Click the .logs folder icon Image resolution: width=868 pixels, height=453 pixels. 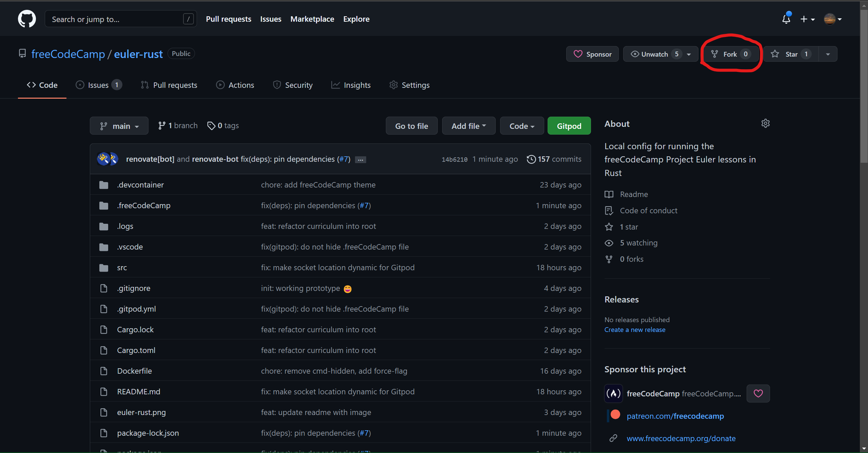104,226
